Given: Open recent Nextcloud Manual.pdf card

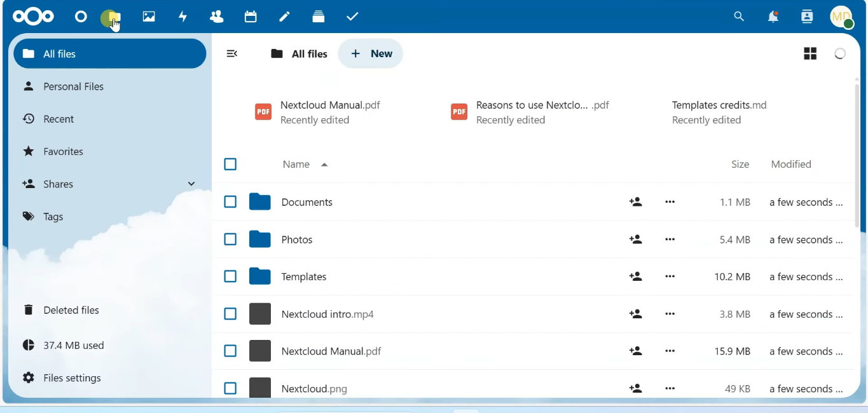Looking at the screenshot, I should (x=318, y=113).
